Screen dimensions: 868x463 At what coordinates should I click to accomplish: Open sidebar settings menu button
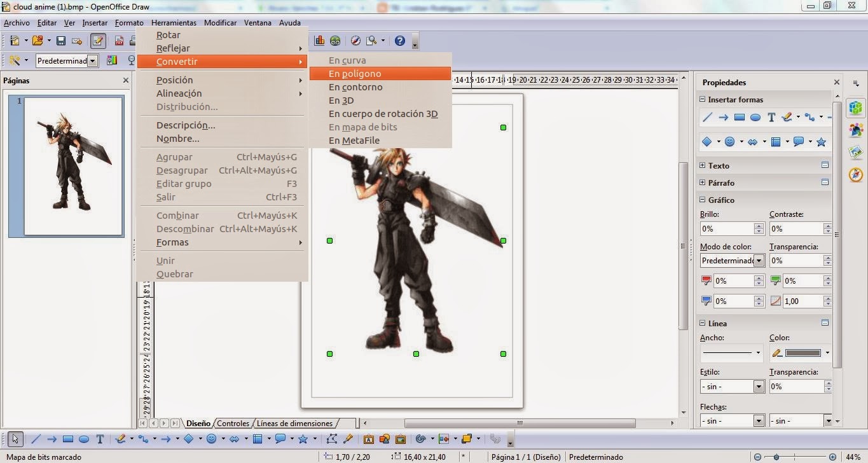[856, 83]
